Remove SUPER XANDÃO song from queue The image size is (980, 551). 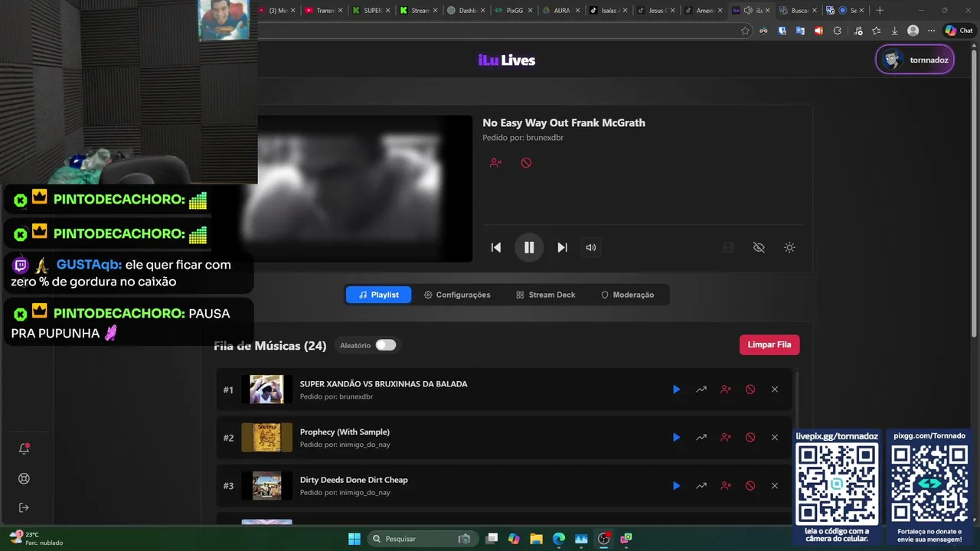click(x=775, y=390)
